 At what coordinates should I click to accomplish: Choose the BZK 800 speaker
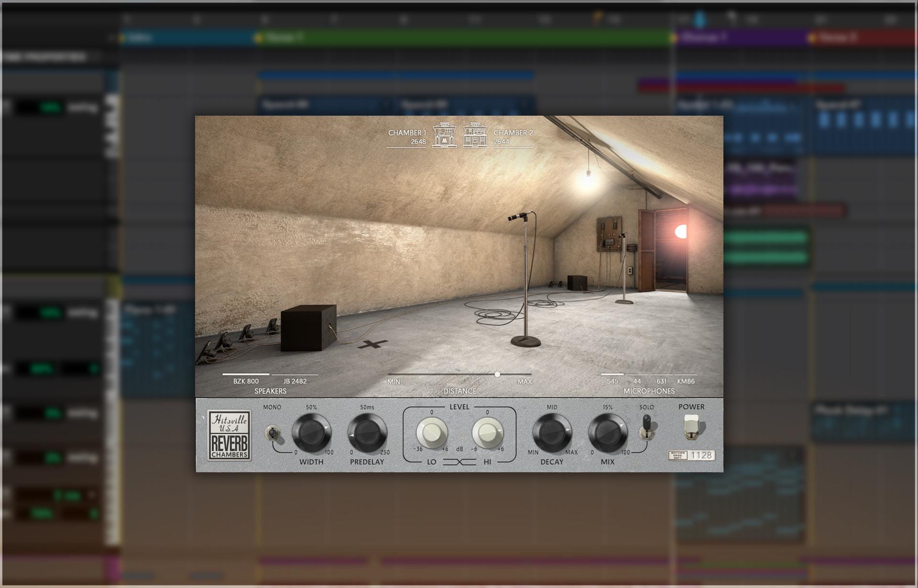[x=246, y=381]
